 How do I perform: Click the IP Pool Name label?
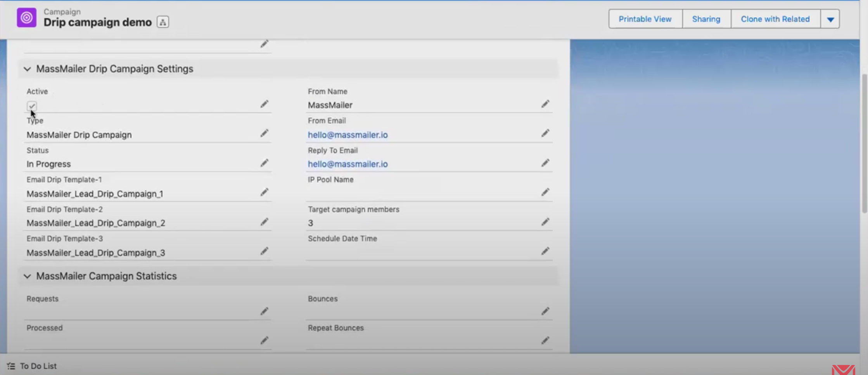point(330,180)
